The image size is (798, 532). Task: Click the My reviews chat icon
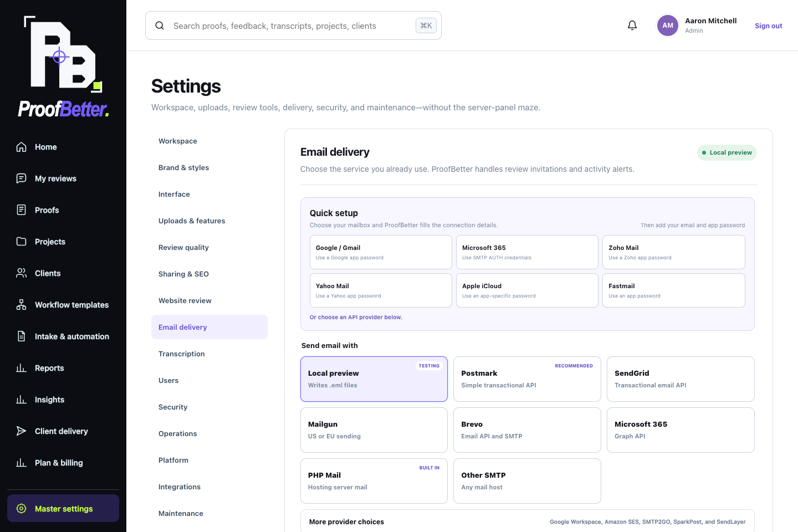pyautogui.click(x=22, y=178)
